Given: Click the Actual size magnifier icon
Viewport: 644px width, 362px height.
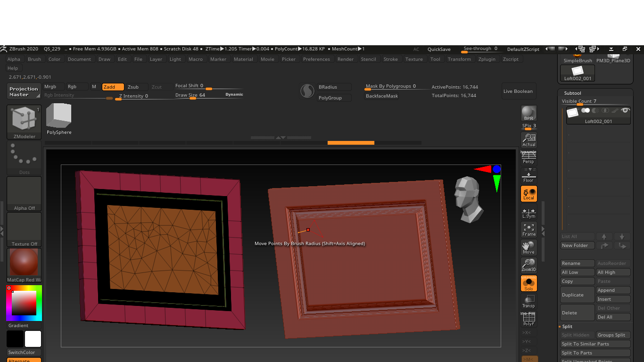Looking at the screenshot, I should (x=528, y=140).
